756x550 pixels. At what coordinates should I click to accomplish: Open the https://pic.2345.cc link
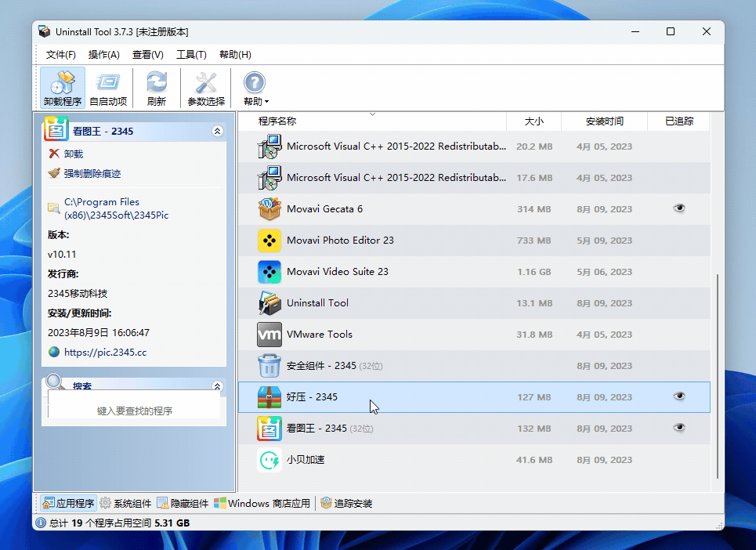106,352
